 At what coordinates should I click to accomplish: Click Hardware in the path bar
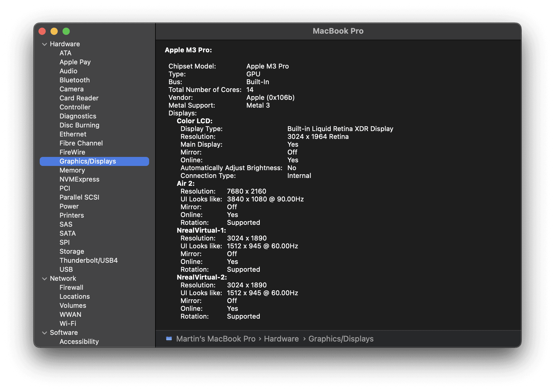point(281,339)
